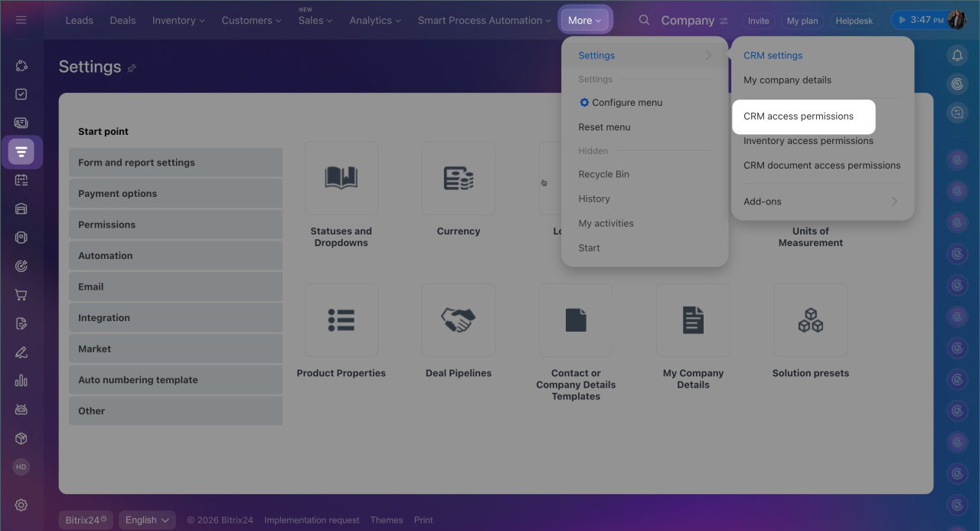Image resolution: width=980 pixels, height=531 pixels.
Task: Open the notifications bell icon
Action: [x=956, y=55]
